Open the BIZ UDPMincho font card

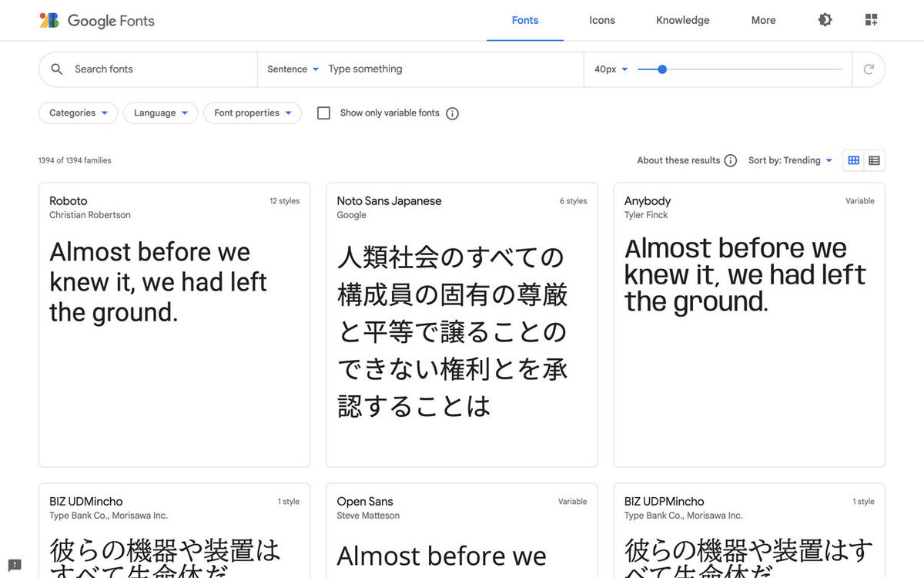click(749, 531)
